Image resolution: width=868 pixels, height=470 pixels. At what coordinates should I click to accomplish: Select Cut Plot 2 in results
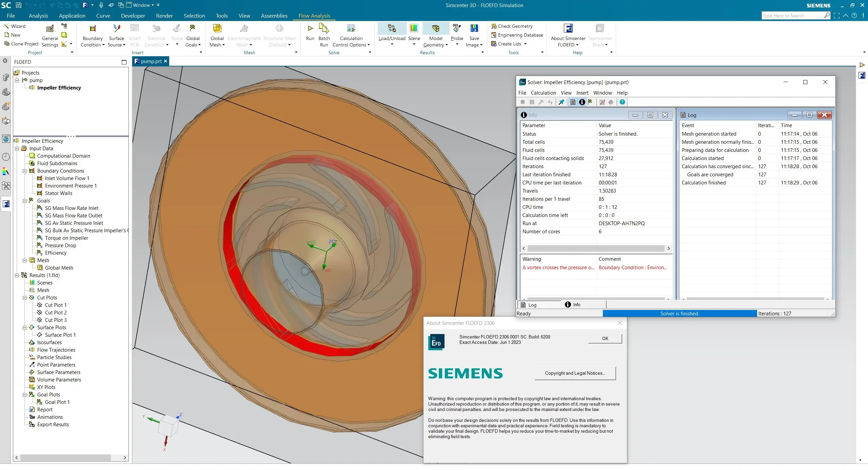tap(56, 313)
